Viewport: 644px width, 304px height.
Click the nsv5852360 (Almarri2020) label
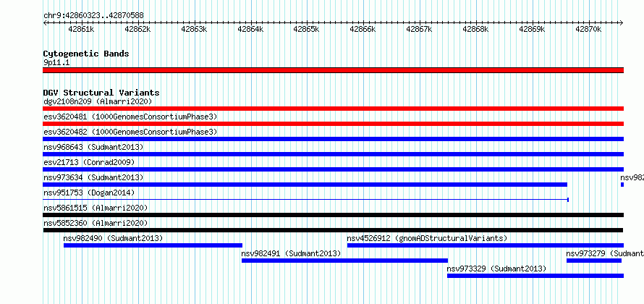[x=96, y=223]
